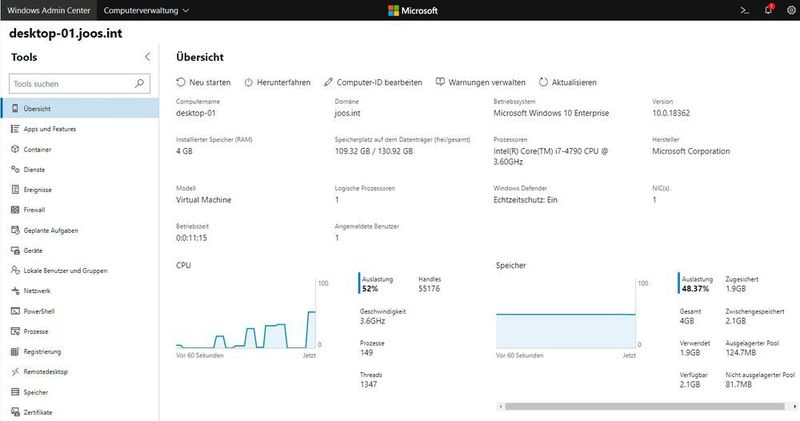The image size is (800, 421).
Task: Click the Registrierung icon in sidebar
Action: pyautogui.click(x=15, y=352)
